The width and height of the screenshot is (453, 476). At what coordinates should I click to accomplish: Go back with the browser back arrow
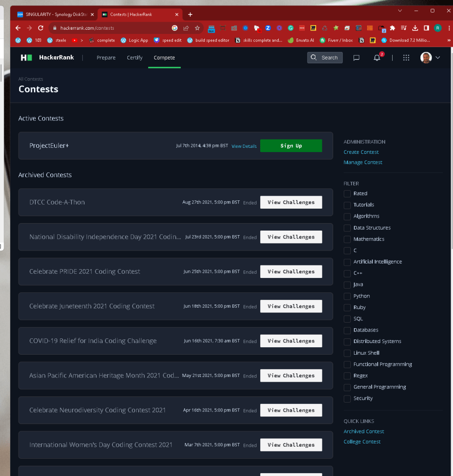[x=18, y=28]
